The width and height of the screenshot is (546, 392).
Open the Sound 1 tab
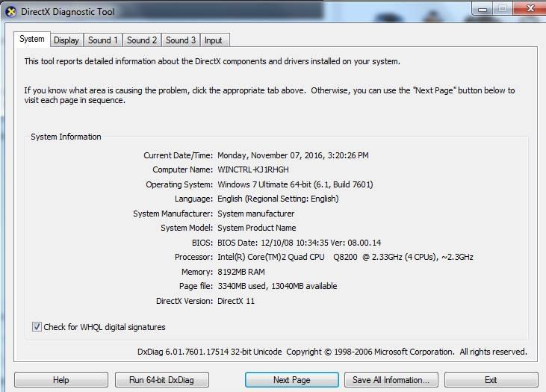pos(103,40)
